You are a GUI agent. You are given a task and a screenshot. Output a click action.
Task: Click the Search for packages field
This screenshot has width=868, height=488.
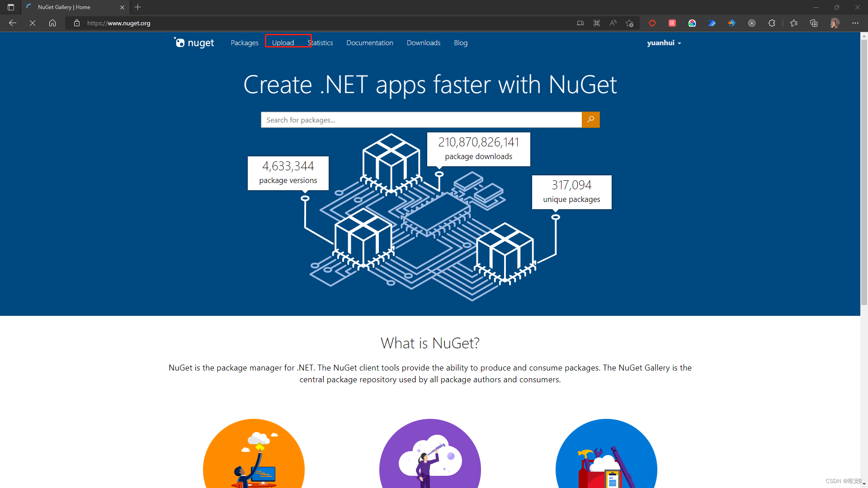(x=421, y=120)
